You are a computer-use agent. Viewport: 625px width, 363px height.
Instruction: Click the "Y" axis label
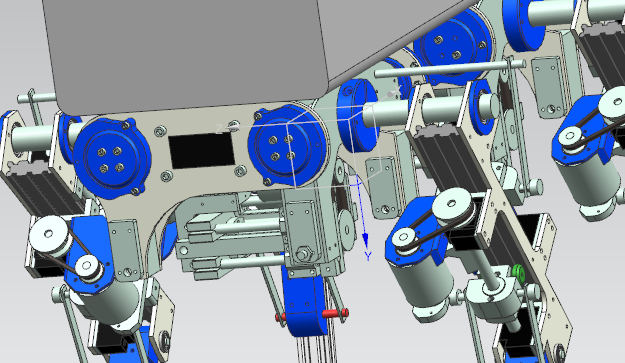point(368,257)
